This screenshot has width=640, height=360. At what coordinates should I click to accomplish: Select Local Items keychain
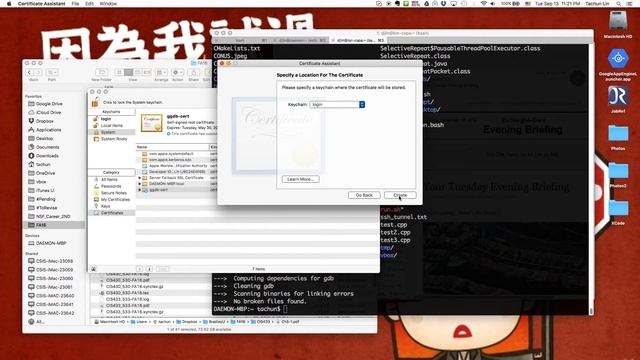coord(111,125)
